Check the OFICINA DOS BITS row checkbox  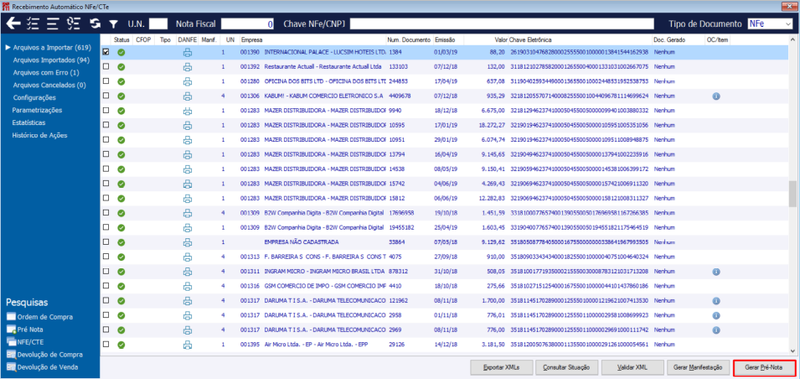106,81
